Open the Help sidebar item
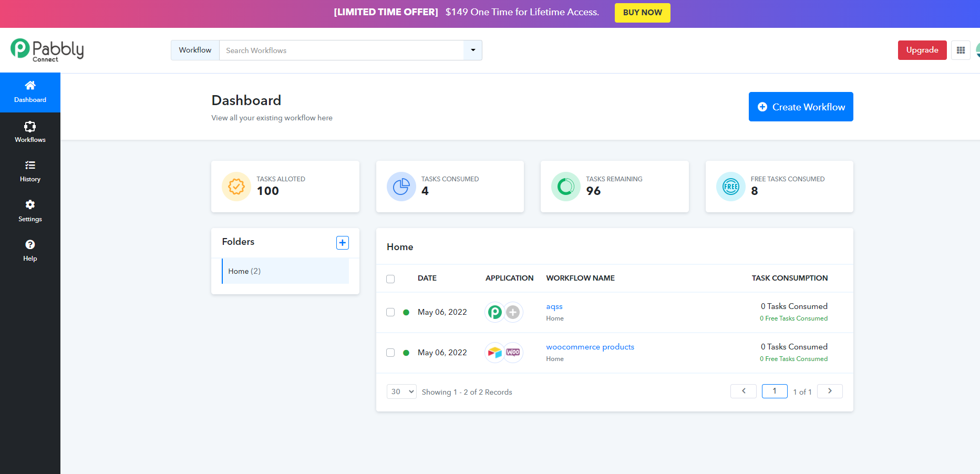The height and width of the screenshot is (474, 980). (x=30, y=251)
